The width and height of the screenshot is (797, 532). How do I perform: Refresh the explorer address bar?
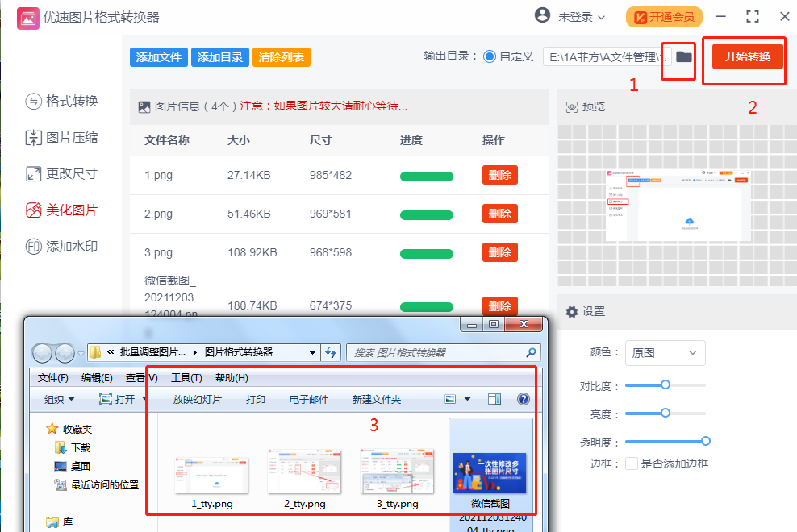pos(331,352)
